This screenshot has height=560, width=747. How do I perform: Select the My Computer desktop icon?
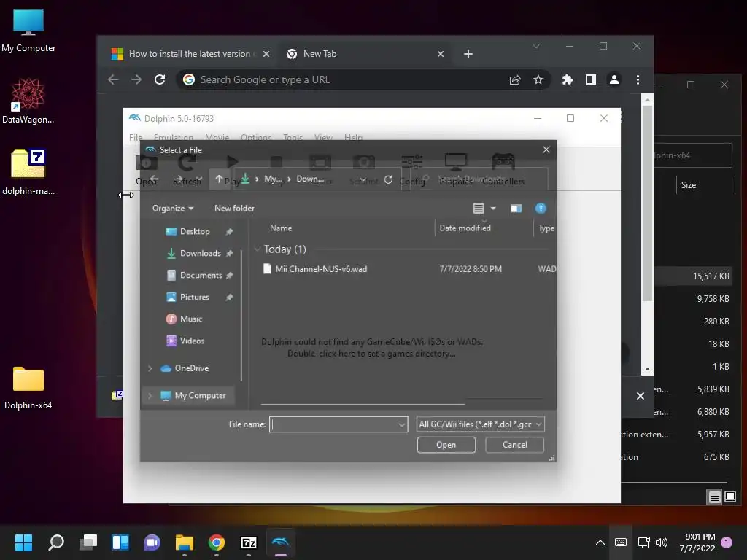point(28,31)
